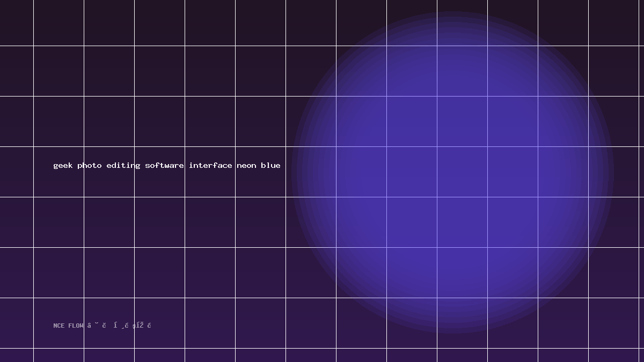The height and width of the screenshot is (362, 644).
Task: Click the garbled "Í" character in the footer
Action: [115, 325]
